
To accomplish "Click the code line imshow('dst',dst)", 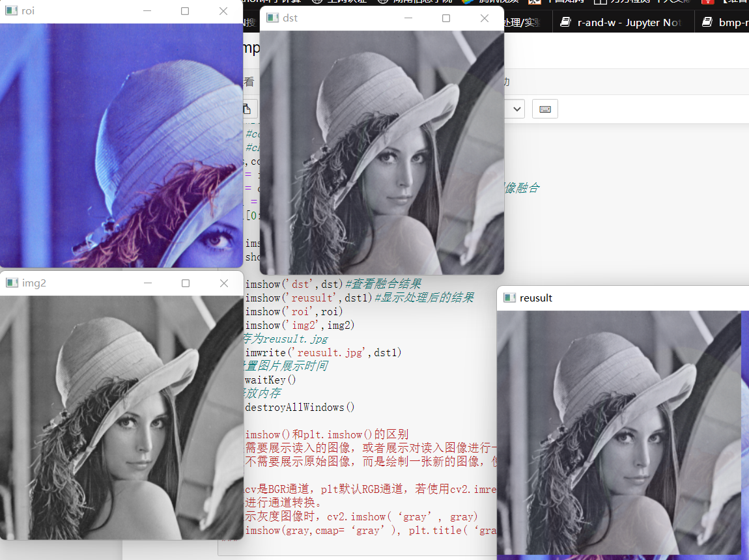I will [x=294, y=284].
